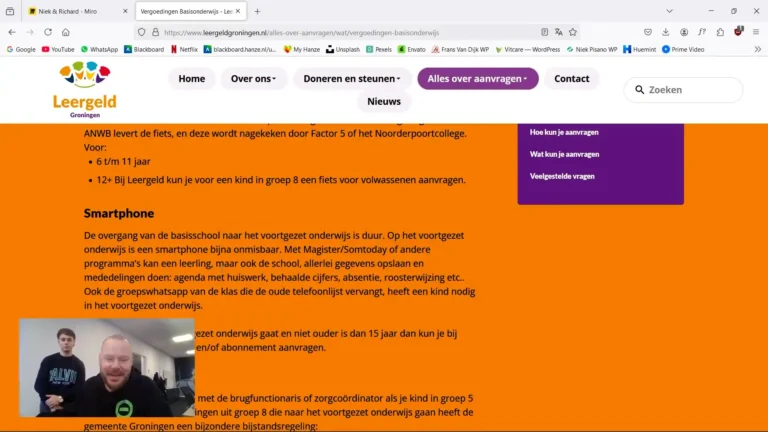Open the Firefox hamburger menu
The image size is (768, 432).
pos(756,32)
